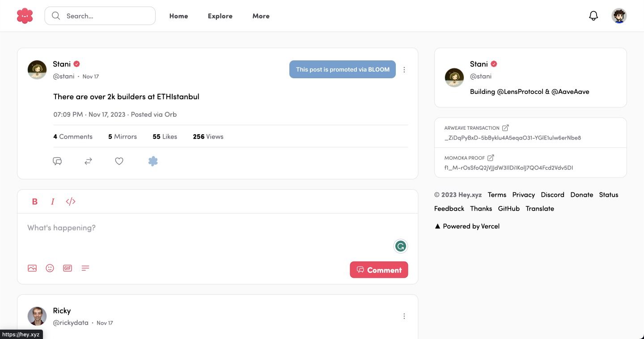
Task: Click the Nov 17 timestamp on Stani's post
Action: pyautogui.click(x=91, y=76)
